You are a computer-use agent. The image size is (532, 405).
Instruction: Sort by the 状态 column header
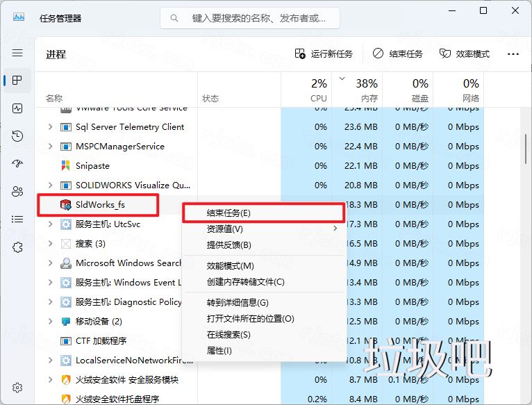(239, 90)
